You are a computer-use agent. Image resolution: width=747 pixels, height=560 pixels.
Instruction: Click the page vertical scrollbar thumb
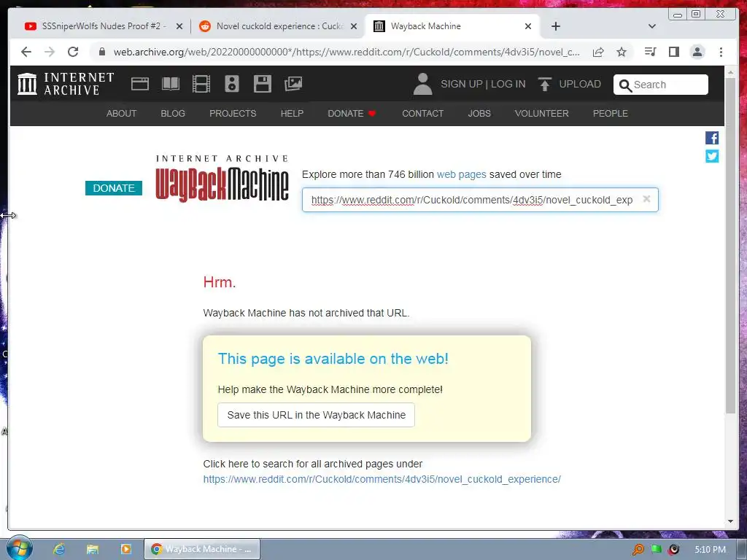click(x=730, y=245)
